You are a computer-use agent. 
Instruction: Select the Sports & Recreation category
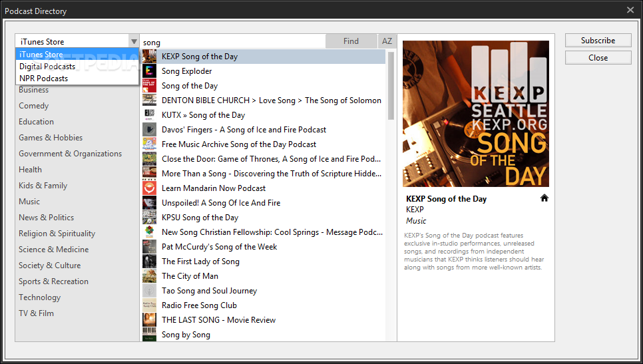click(53, 281)
